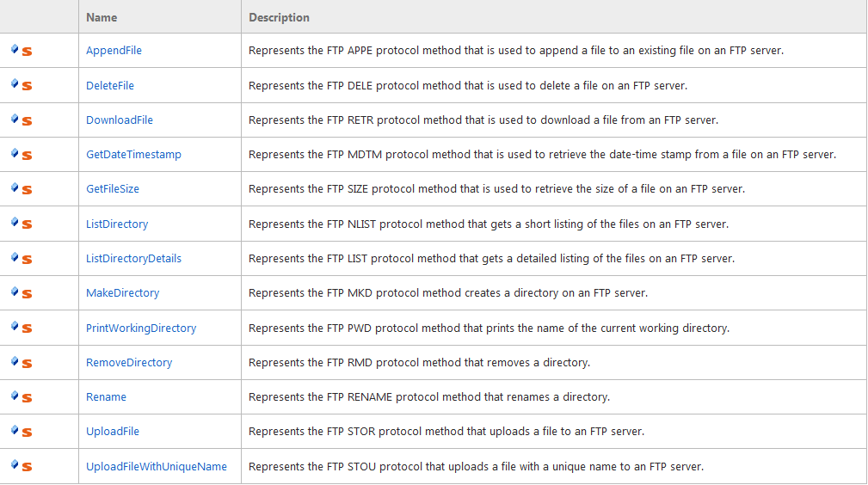The image size is (868, 485).
Task: Open the DeleteFile member link
Action: click(x=110, y=85)
